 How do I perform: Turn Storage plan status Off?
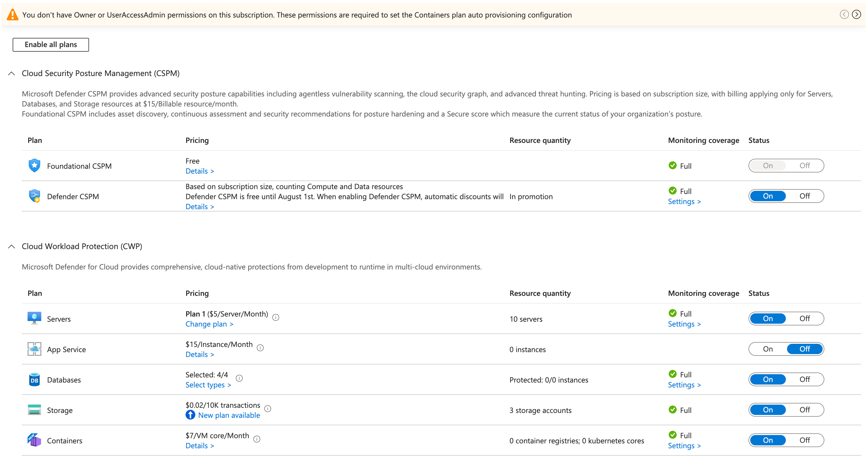tap(805, 410)
